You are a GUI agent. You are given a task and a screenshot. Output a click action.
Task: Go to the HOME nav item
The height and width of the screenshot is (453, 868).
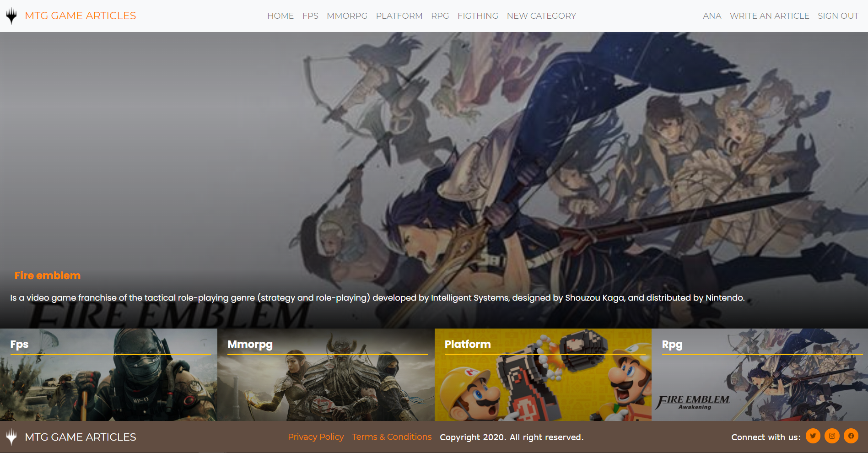point(280,16)
